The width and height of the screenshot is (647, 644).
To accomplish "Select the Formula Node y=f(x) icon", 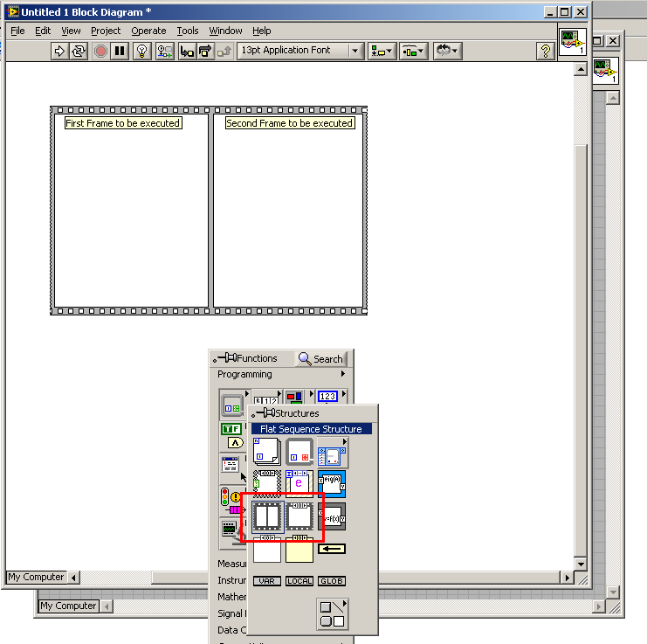I will click(x=332, y=516).
